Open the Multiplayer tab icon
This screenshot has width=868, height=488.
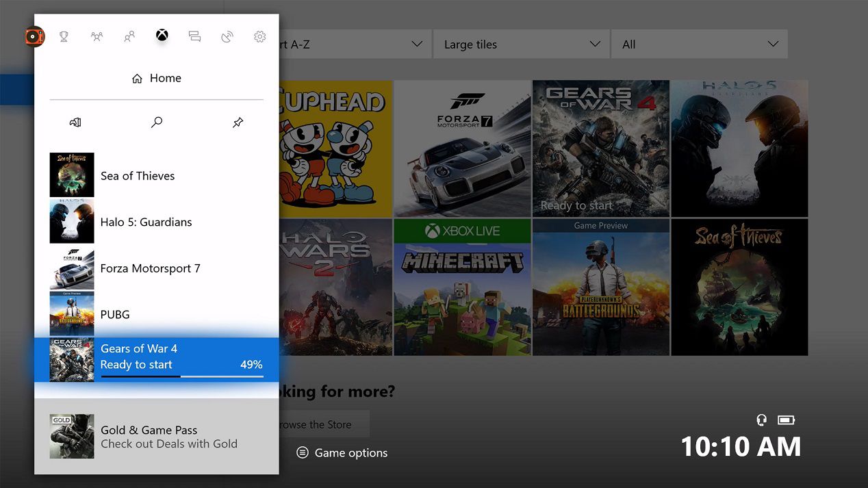[97, 36]
